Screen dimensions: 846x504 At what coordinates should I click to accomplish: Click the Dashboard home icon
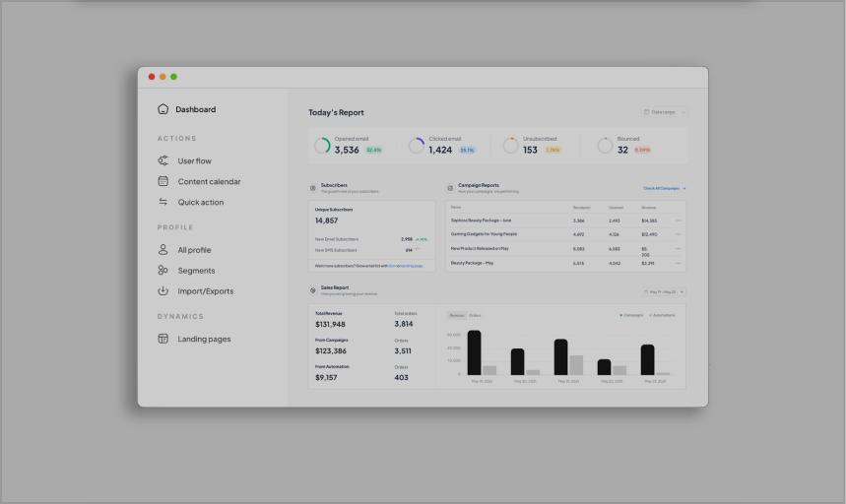tap(163, 109)
